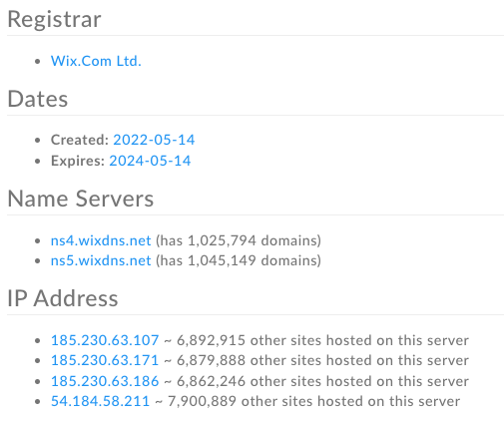
Task: Click '6,892,915 other sites hosted' text
Action: pos(274,340)
